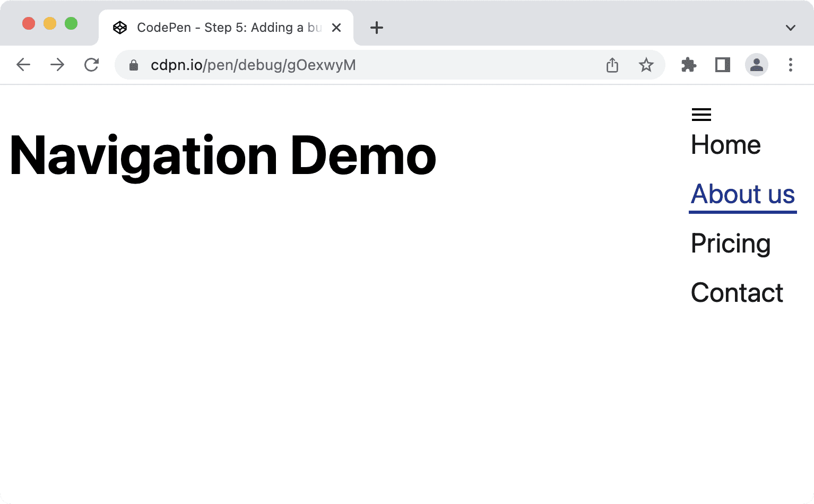Screen dimensions: 814x504
Task: Click the browser back arrow
Action: 23,65
